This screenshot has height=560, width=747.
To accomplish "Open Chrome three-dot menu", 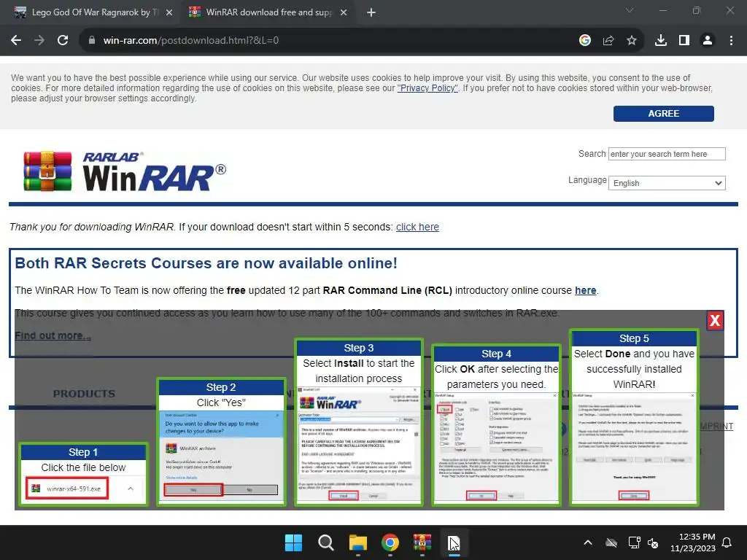I will pos(731,41).
